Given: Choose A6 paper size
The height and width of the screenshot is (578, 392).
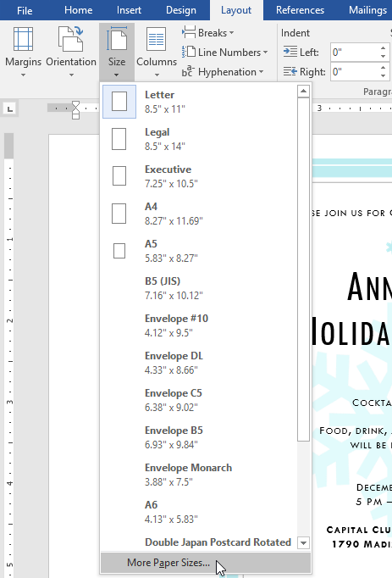Looking at the screenshot, I should tap(199, 511).
